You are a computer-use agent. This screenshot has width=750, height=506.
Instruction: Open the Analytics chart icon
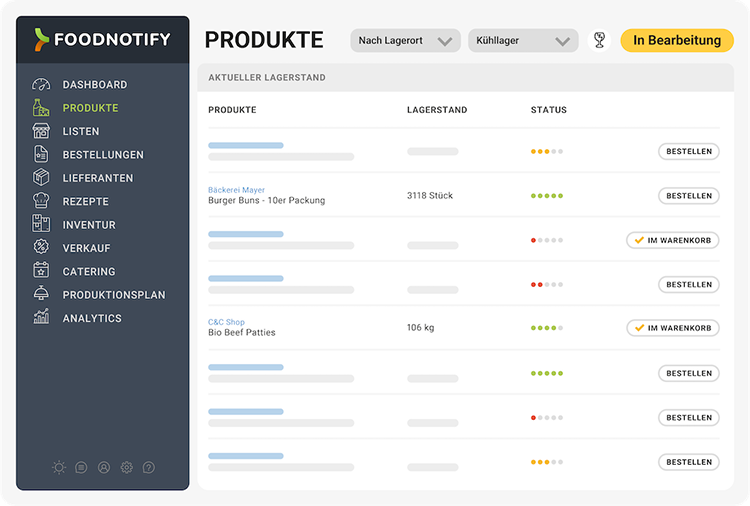[x=41, y=318]
